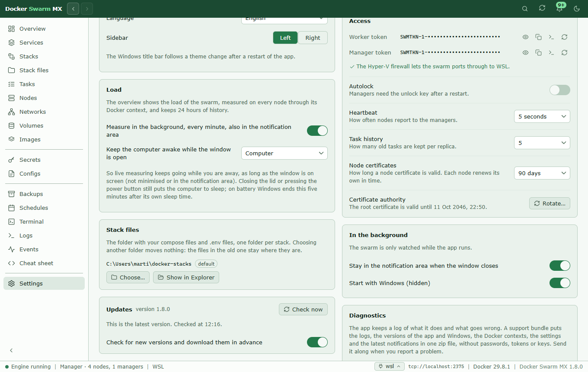Turn off Start with Windows (hidden)
The image size is (588, 372).
(x=560, y=283)
